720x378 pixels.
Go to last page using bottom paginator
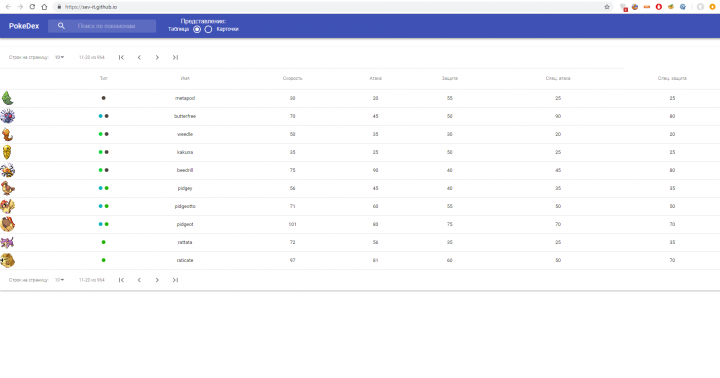(175, 280)
